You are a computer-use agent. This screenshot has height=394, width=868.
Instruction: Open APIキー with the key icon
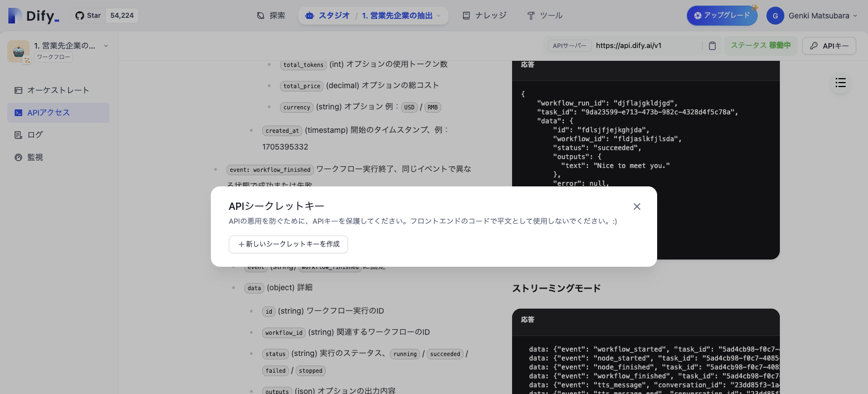pos(829,45)
